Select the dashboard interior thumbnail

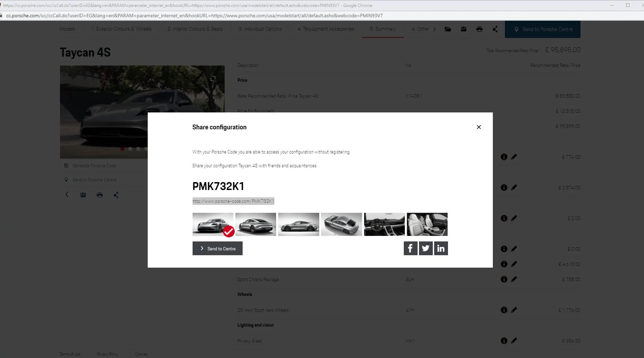384,224
